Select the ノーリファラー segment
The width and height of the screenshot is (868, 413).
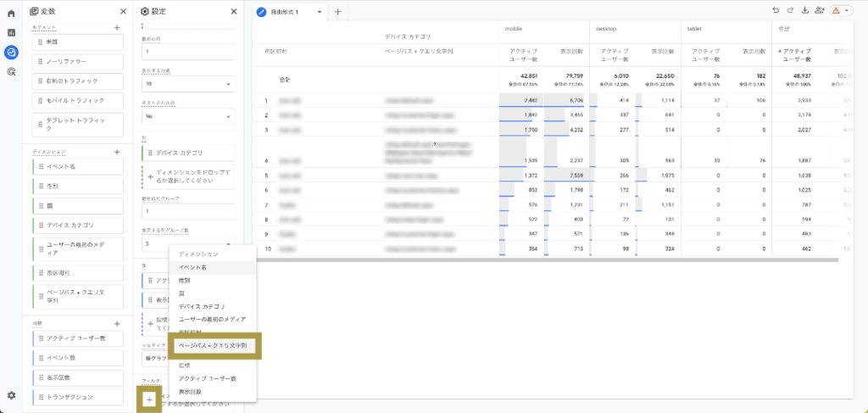coord(77,61)
